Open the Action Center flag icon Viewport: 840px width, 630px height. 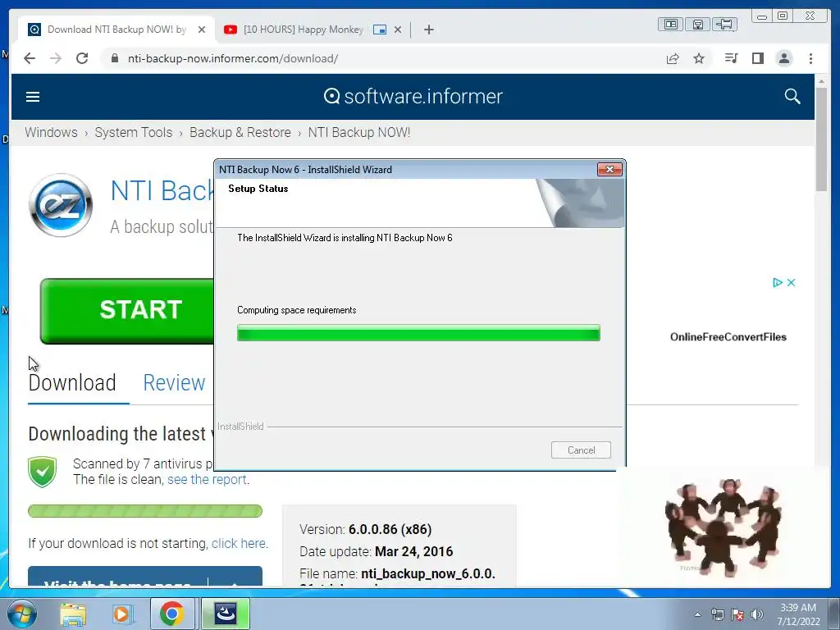click(737, 614)
